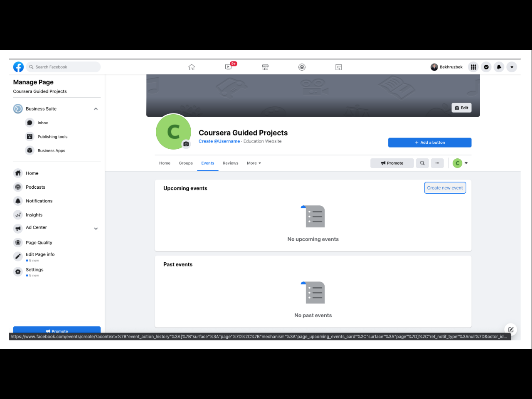This screenshot has height=399, width=532.
Task: Click the sidebar Home house icon
Action: pos(18,173)
